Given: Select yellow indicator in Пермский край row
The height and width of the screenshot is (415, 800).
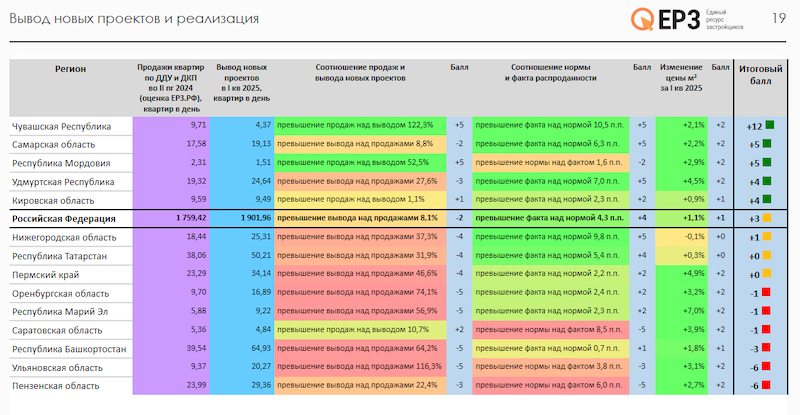Looking at the screenshot, I should point(768,274).
